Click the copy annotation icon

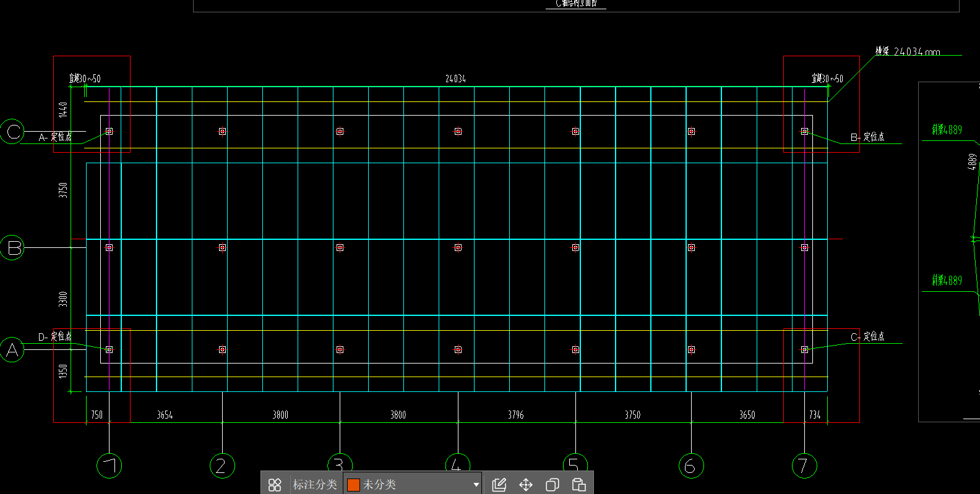pyautogui.click(x=552, y=485)
